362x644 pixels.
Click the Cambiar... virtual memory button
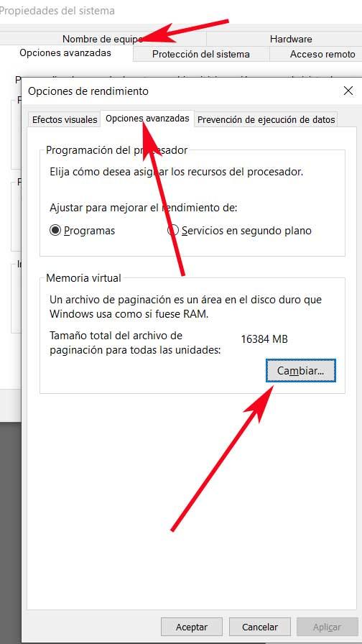point(301,371)
